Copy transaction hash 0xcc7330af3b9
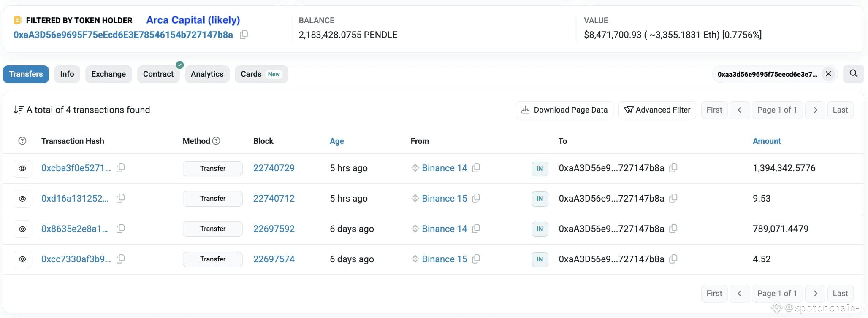 pos(120,259)
